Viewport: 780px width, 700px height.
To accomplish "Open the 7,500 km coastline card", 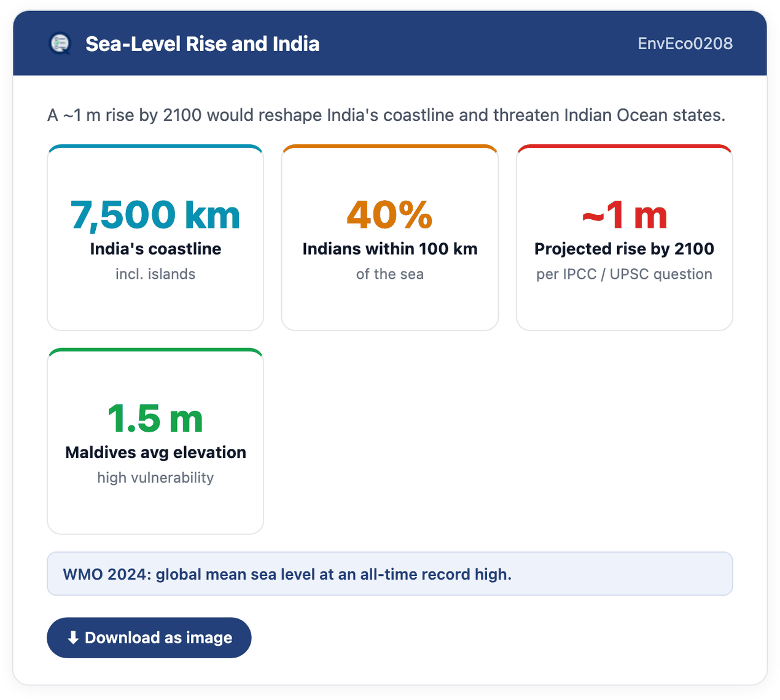I will pyautogui.click(x=155, y=238).
